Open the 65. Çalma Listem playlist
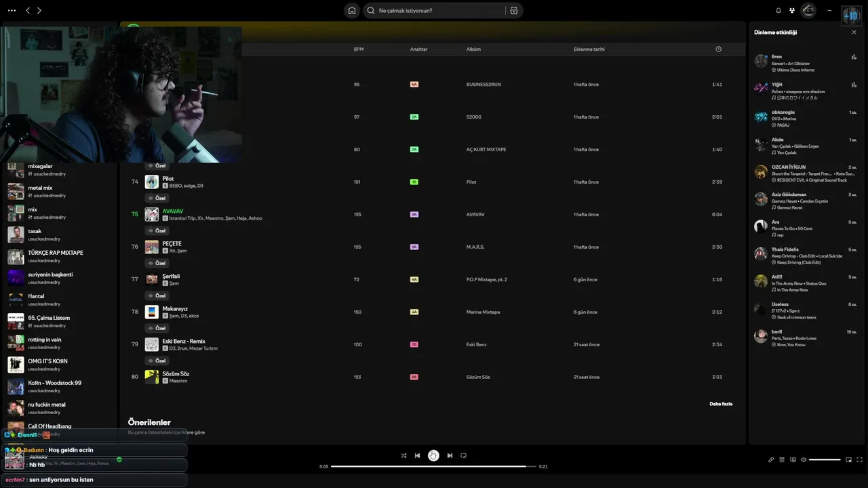The image size is (868, 488). tap(60, 321)
